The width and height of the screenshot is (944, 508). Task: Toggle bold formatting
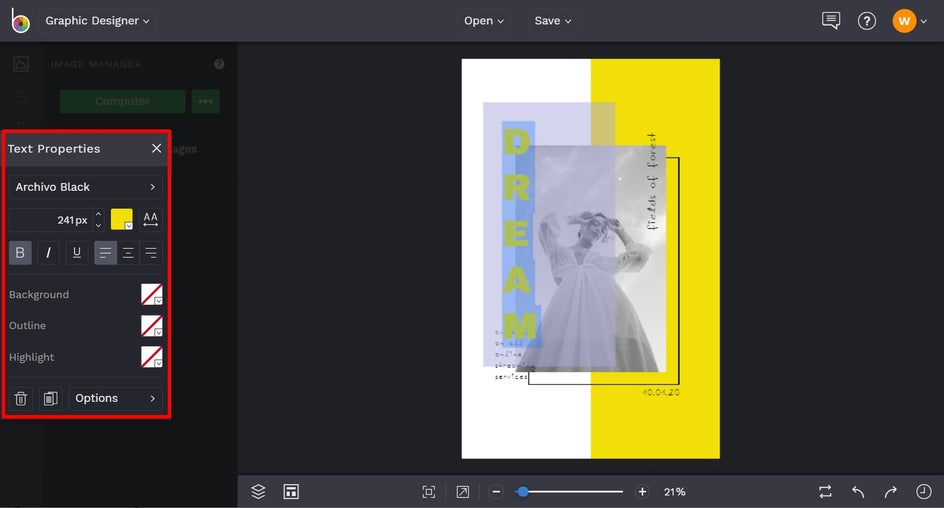(20, 253)
